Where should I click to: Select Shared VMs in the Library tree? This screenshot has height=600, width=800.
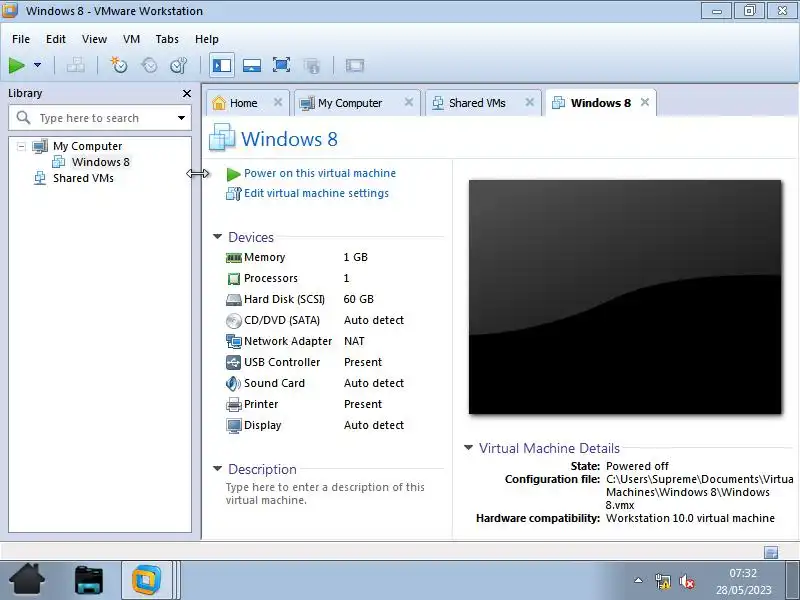83,178
